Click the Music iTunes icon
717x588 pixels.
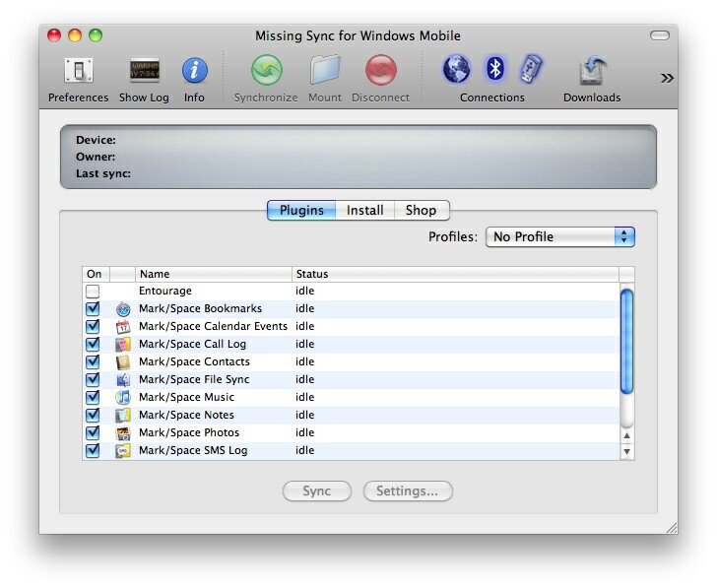pyautogui.click(x=122, y=397)
